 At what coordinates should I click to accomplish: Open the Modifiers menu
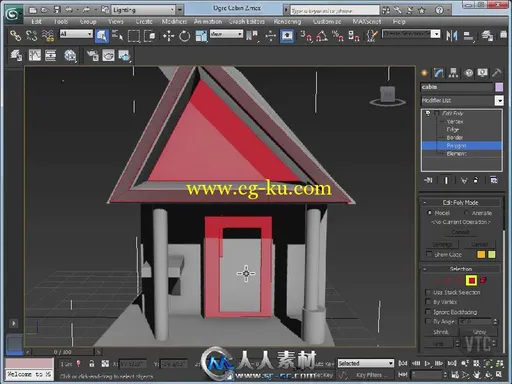pos(174,22)
